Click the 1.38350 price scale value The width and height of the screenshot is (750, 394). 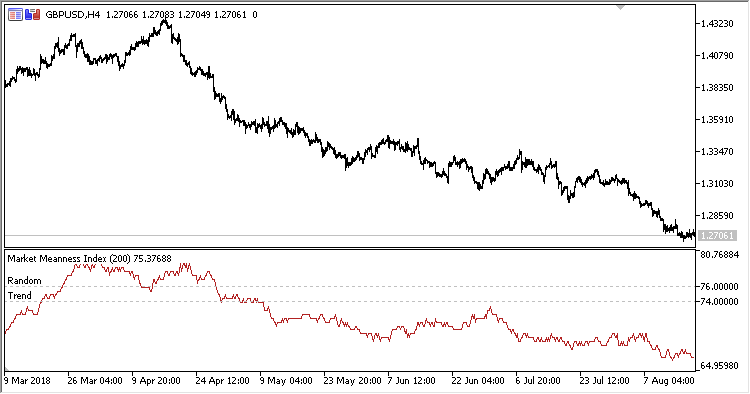717,88
